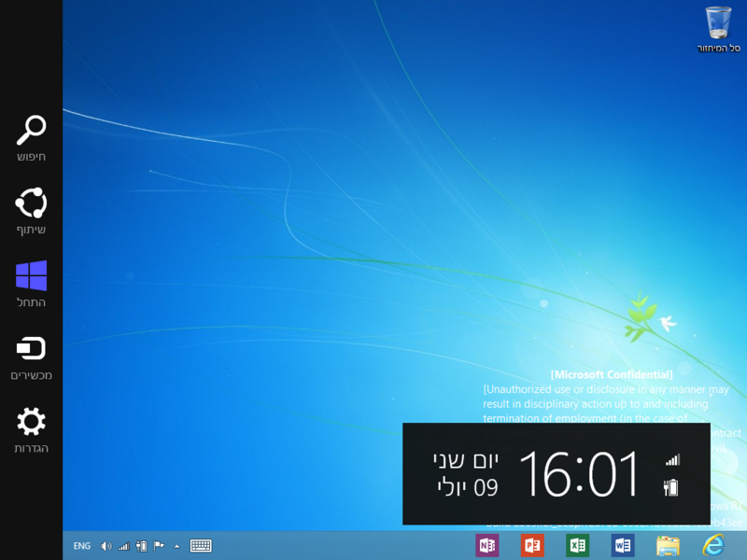747x560 pixels.
Task: Click the 16:01 clock overlay
Action: 579,473
